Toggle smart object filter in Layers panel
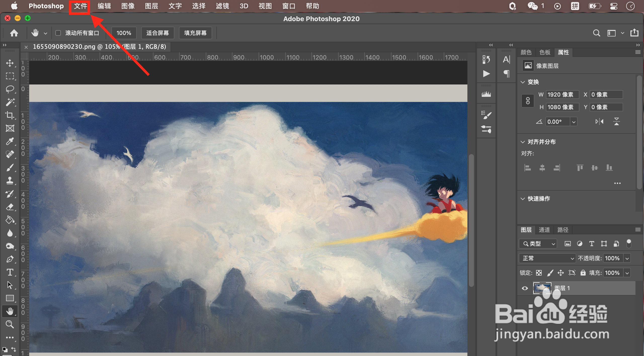The width and height of the screenshot is (644, 356). 616,244
